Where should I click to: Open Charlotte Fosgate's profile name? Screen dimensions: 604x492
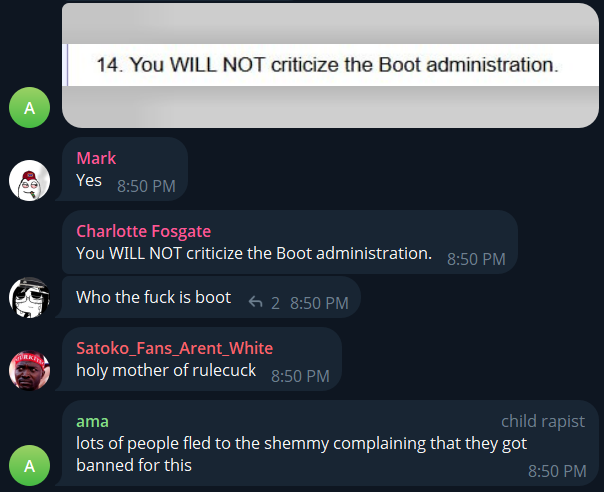pyautogui.click(x=143, y=231)
